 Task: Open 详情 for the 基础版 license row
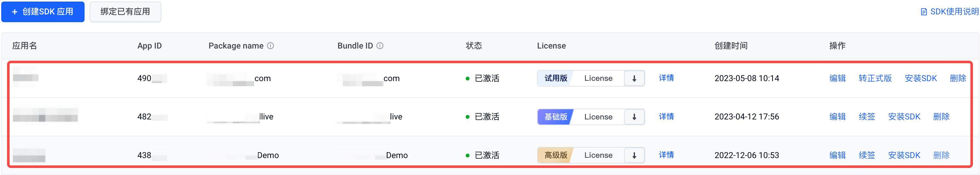[x=666, y=117]
